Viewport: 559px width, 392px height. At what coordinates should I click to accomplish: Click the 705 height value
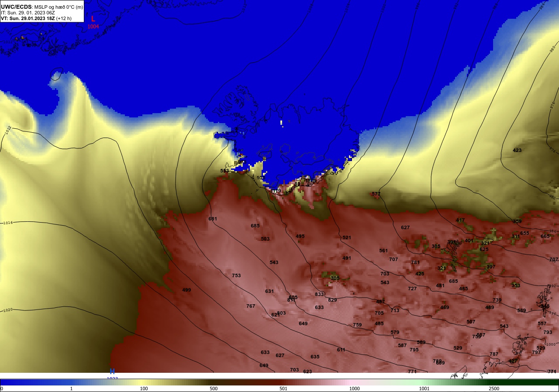point(379,313)
